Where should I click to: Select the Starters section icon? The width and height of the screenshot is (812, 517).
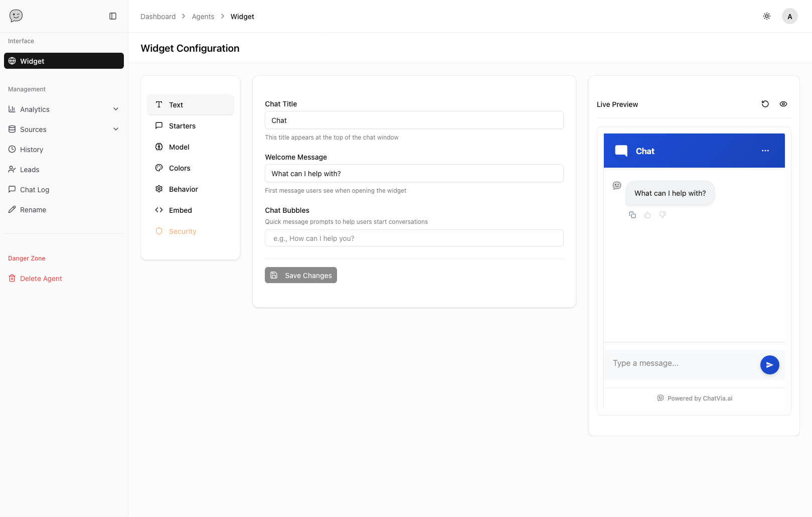point(158,125)
